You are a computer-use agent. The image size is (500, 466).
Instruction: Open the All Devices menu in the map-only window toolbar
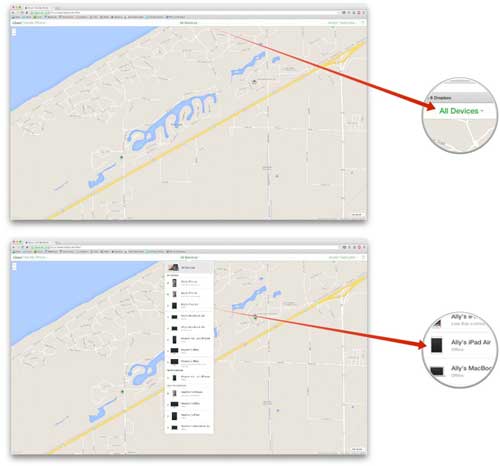click(189, 23)
